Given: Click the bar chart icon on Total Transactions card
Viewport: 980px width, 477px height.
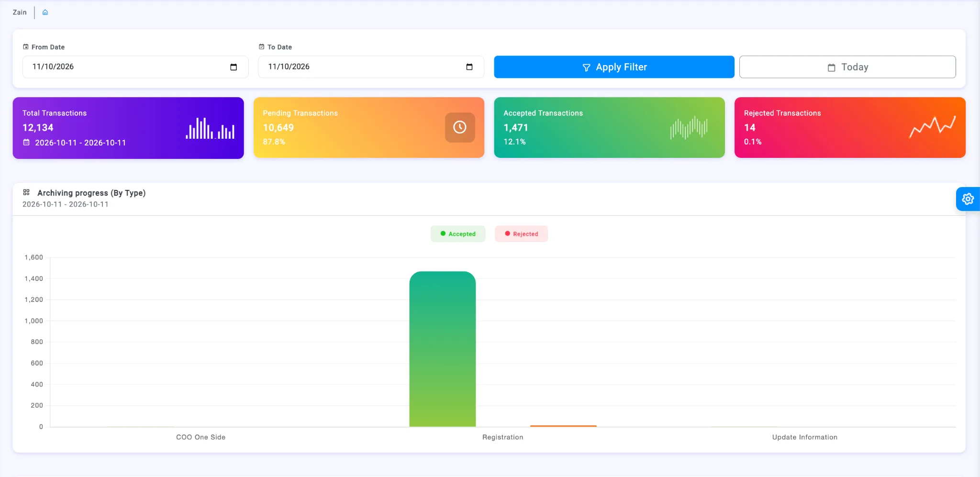Looking at the screenshot, I should (210, 128).
